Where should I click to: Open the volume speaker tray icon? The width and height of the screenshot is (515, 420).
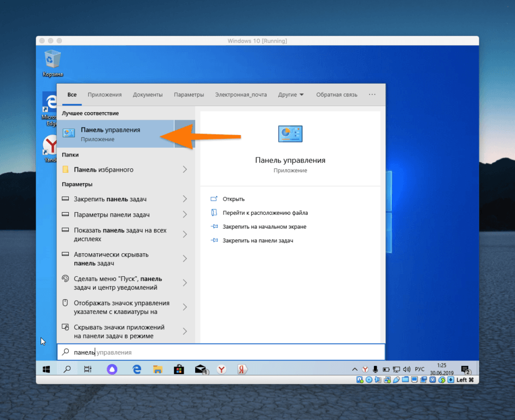pos(407,369)
